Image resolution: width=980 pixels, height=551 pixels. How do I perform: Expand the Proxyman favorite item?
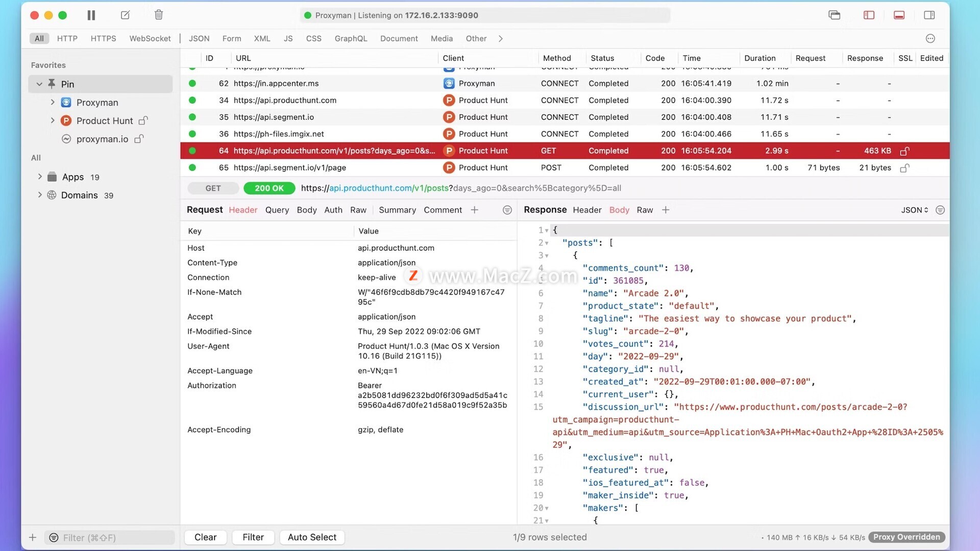coord(52,102)
